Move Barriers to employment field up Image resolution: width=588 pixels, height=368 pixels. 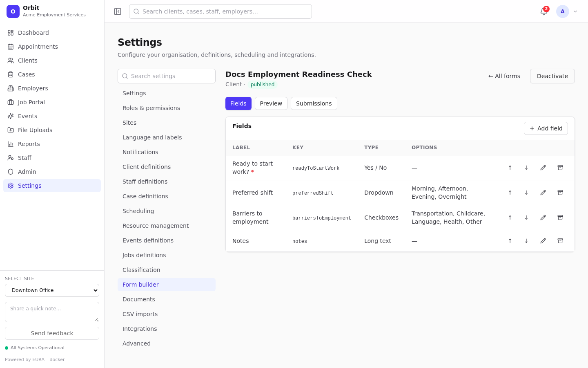tap(510, 218)
